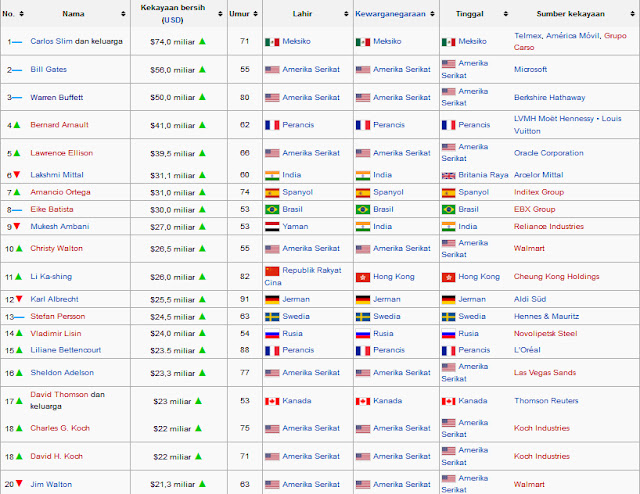Open the Eike Batista link
Screen dimensions: 640x494
[x=51, y=209]
